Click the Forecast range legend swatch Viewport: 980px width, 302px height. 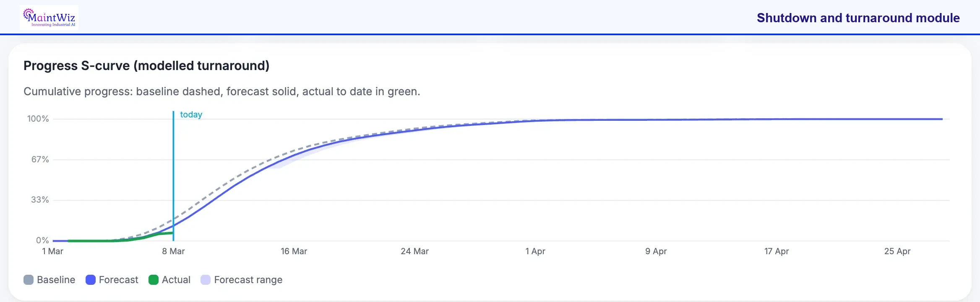[x=206, y=280]
